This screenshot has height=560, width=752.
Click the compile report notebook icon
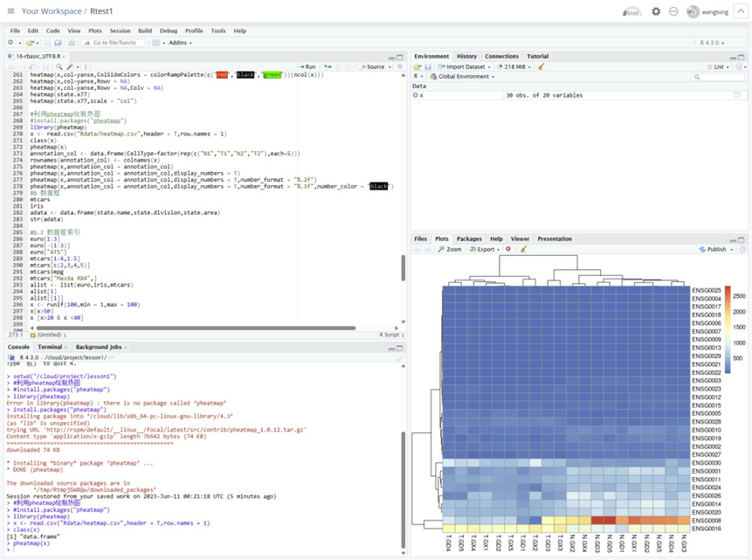pyautogui.click(x=87, y=66)
